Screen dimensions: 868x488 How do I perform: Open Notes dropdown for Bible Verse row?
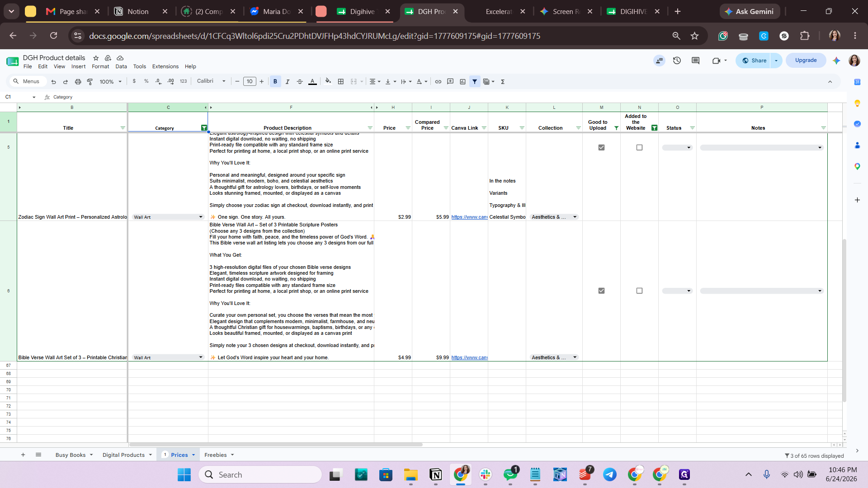tap(762, 291)
